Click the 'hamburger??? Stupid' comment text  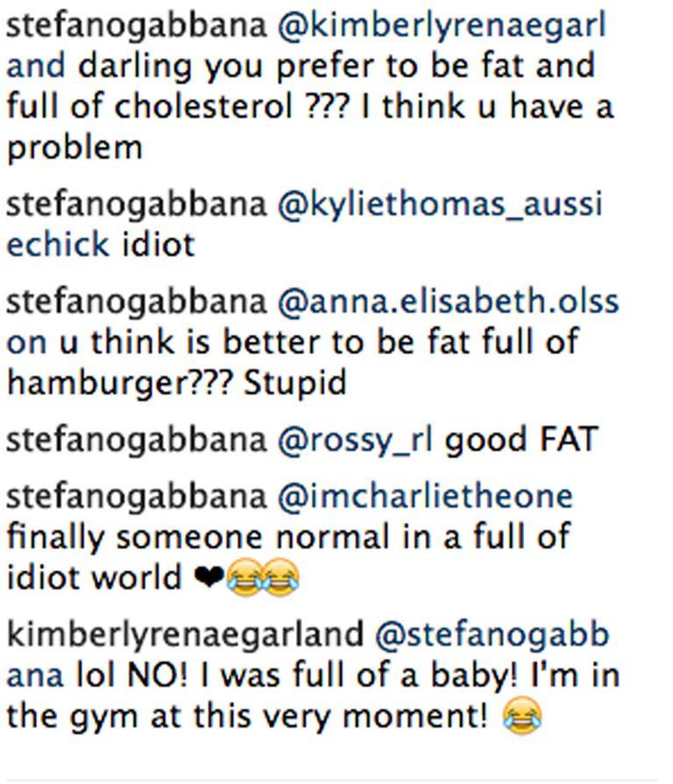tap(175, 382)
